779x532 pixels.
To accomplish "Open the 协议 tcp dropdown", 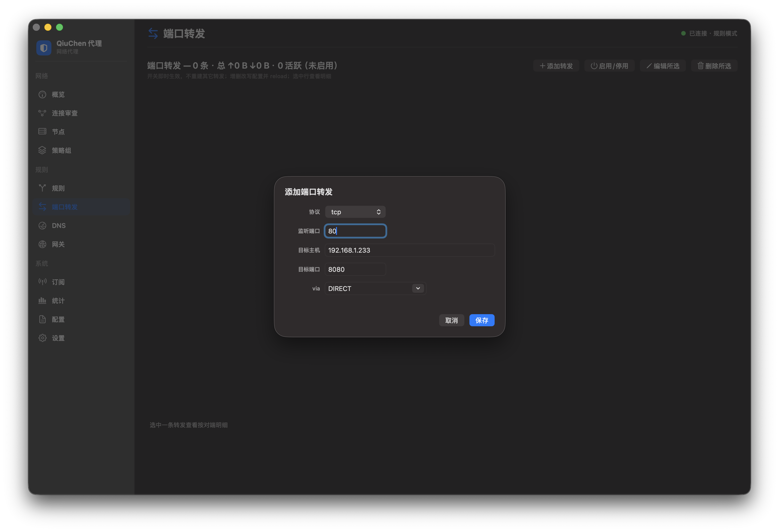I will coord(355,212).
